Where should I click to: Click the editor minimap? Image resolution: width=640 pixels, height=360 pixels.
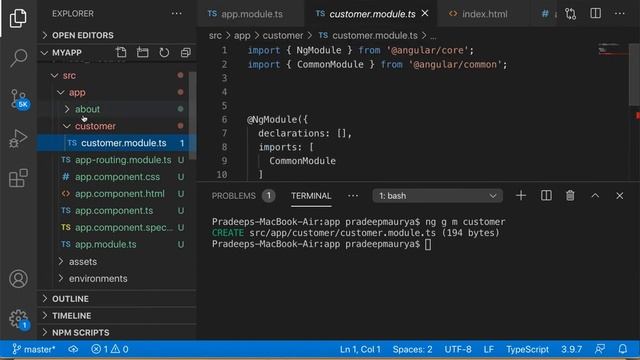tap(613, 49)
